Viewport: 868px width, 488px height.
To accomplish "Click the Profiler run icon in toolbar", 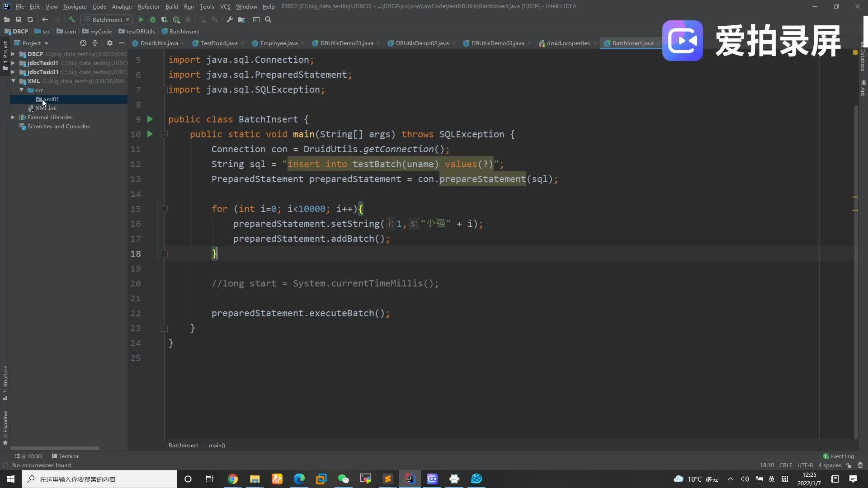I will pyautogui.click(x=176, y=19).
